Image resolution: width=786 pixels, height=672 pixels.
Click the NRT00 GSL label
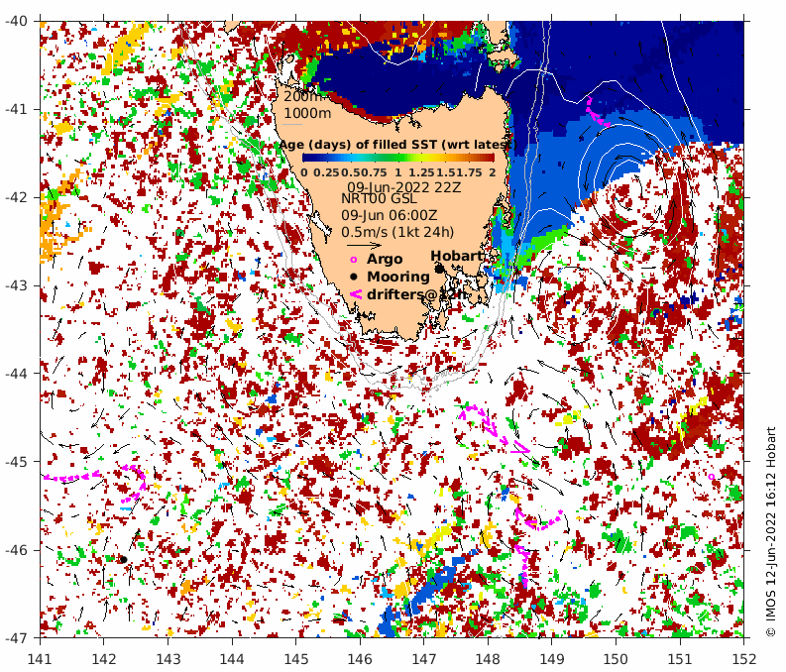click(379, 198)
